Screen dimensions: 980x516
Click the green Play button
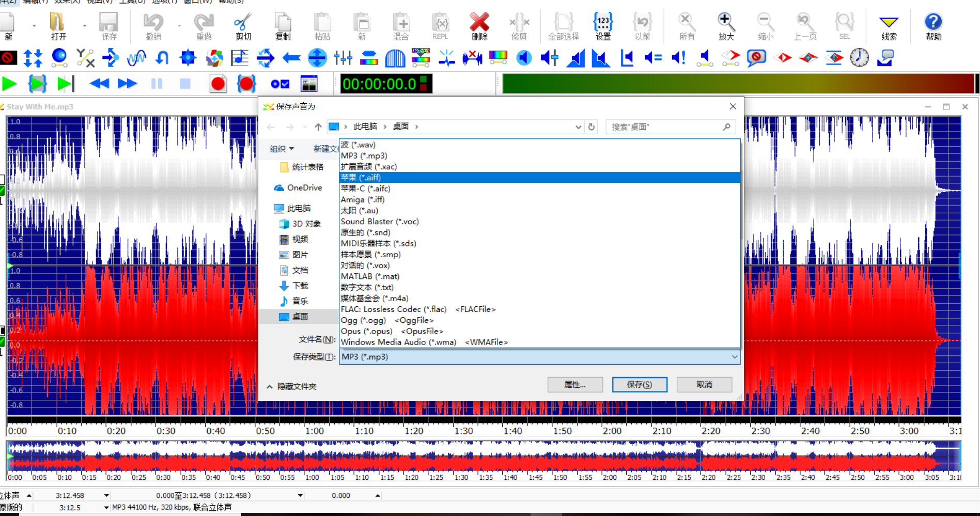click(x=9, y=84)
